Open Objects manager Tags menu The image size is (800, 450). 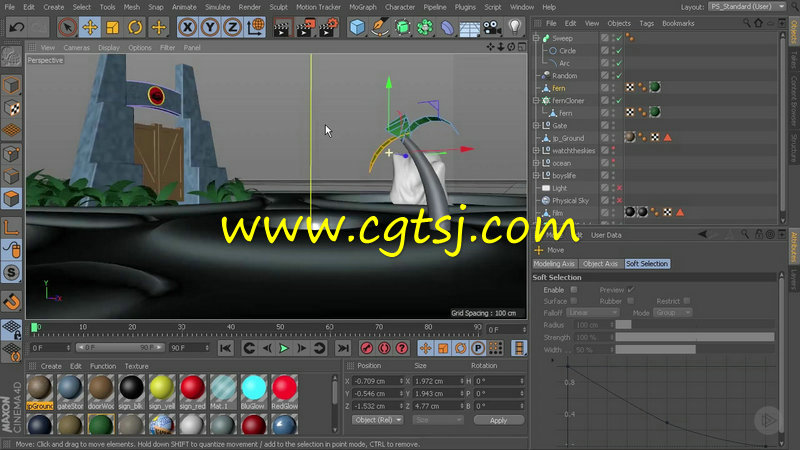646,23
